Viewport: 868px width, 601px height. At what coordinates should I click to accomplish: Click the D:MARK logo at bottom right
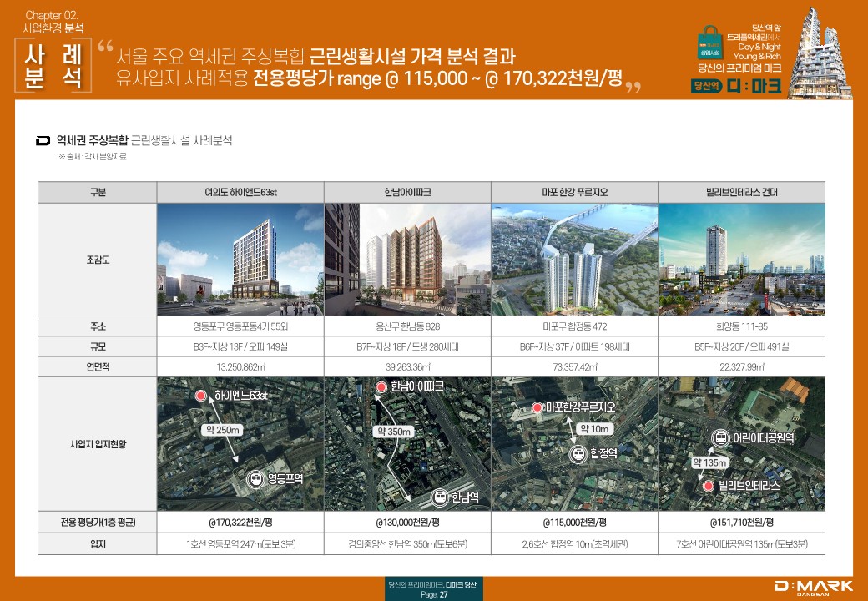click(x=814, y=587)
